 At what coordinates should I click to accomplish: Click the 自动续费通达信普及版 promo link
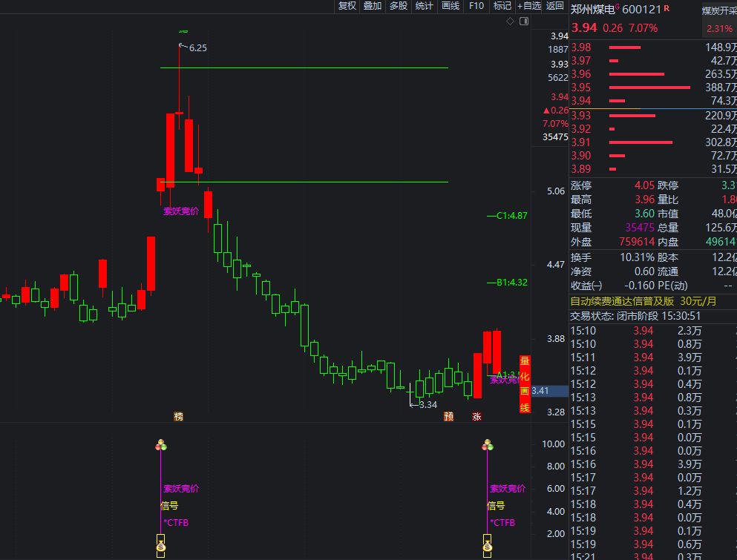(622, 301)
